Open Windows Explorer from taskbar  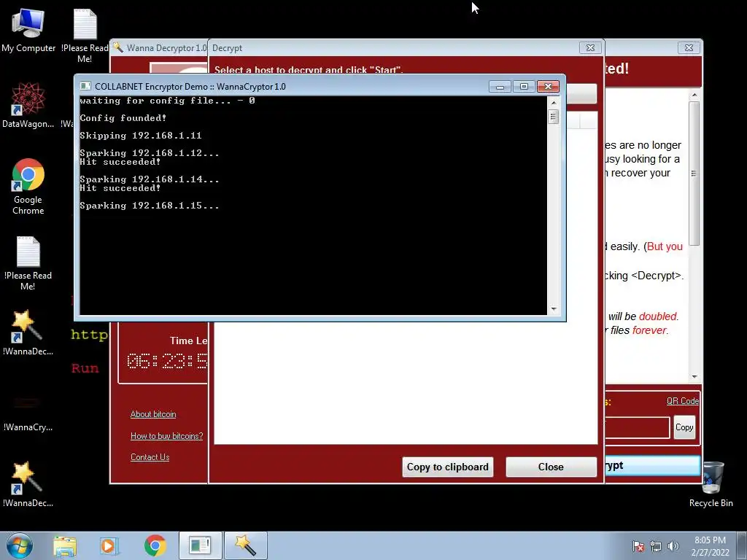65,545
